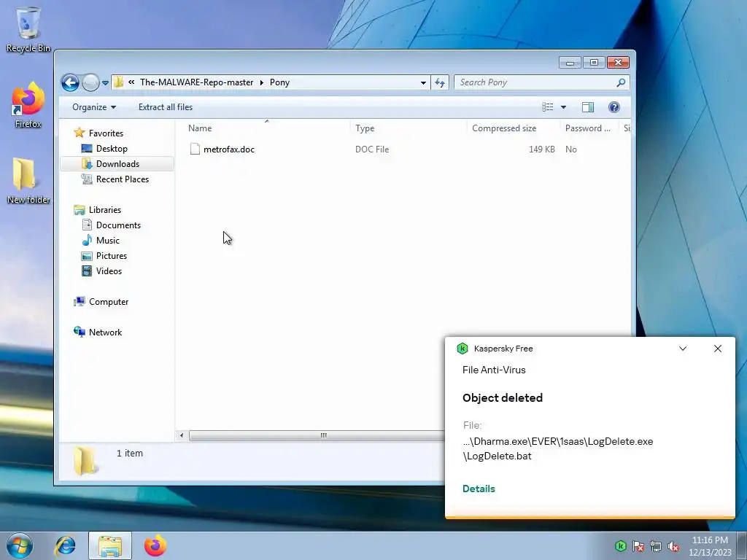Select The-MALWARE-Repo-master in the address path
Screen dimensions: 747x560
point(196,82)
